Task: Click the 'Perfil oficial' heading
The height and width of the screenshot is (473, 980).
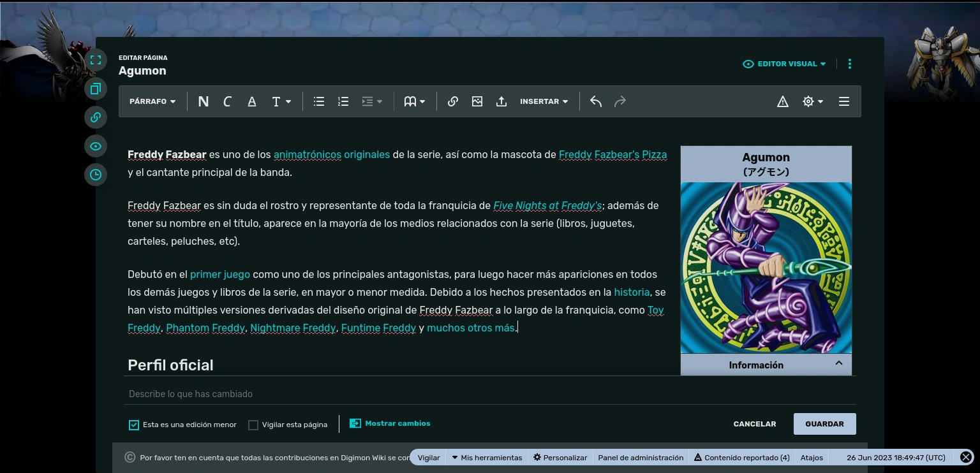Action: coord(170,365)
